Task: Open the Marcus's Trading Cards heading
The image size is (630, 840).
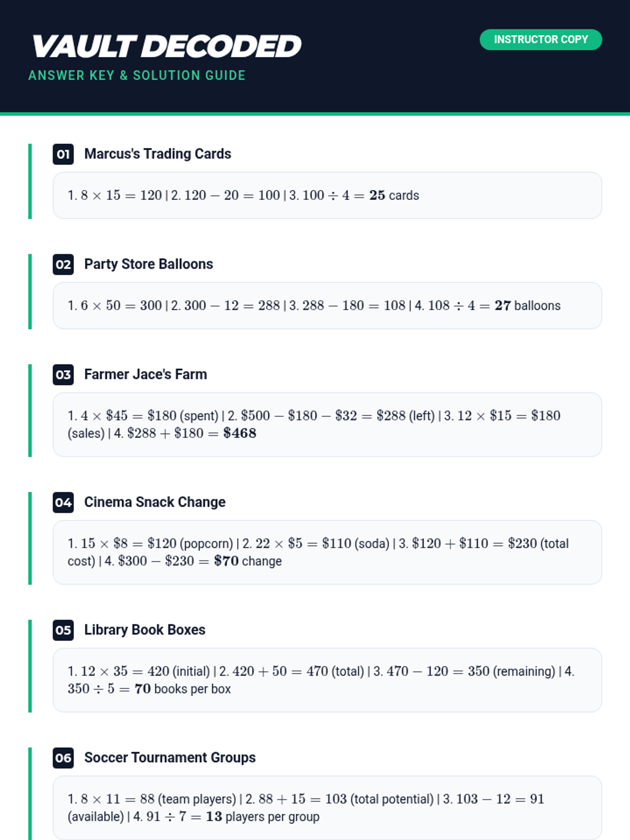Action: coord(157,154)
